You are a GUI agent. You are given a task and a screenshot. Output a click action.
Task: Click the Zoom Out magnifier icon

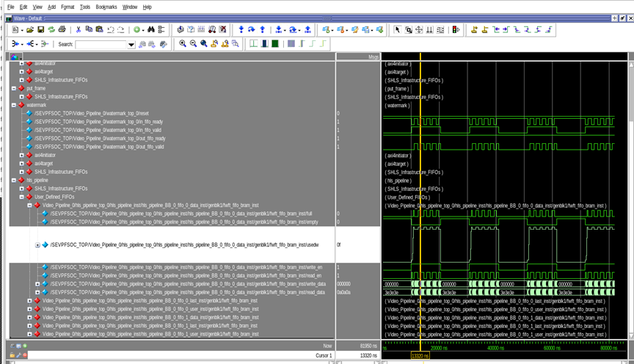coord(193,44)
